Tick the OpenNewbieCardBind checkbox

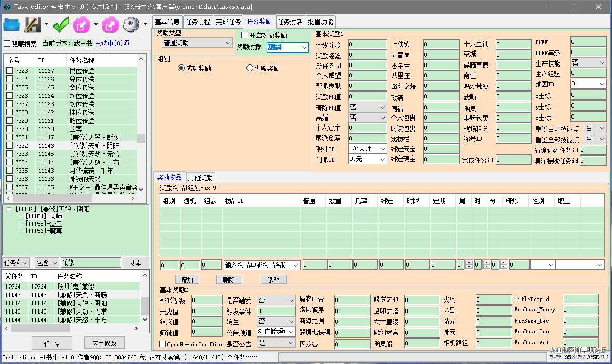[x=162, y=344]
